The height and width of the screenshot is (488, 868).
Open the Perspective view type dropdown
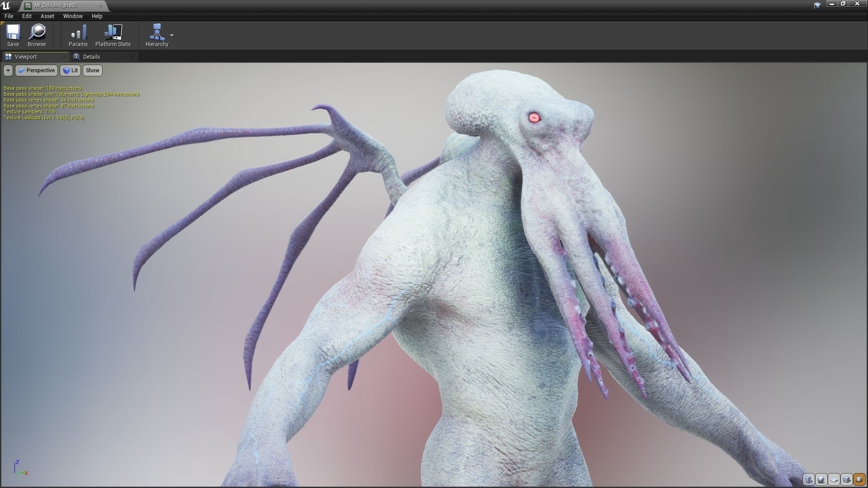pos(37,70)
